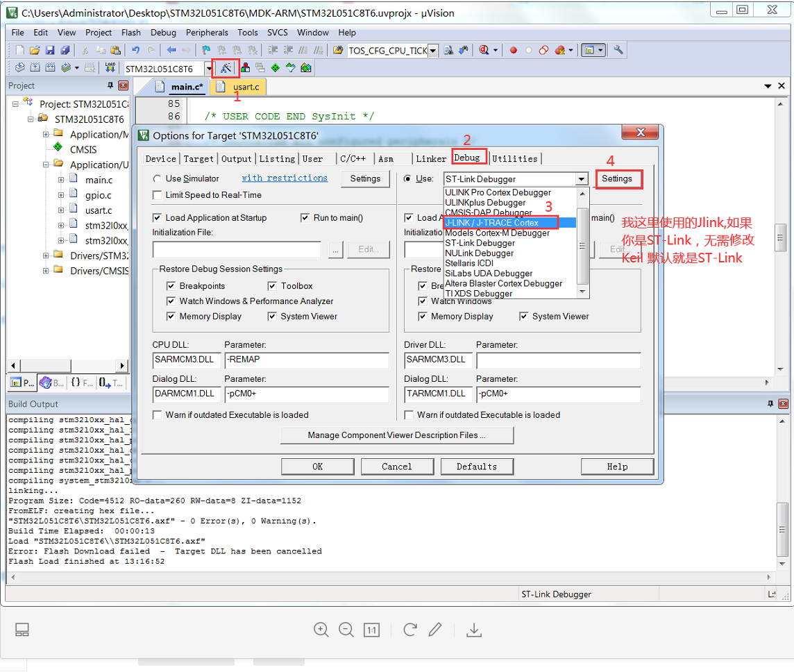Image resolution: width=794 pixels, height=672 pixels.
Task: Translate the current file icon
Action: pyautogui.click(x=19, y=68)
